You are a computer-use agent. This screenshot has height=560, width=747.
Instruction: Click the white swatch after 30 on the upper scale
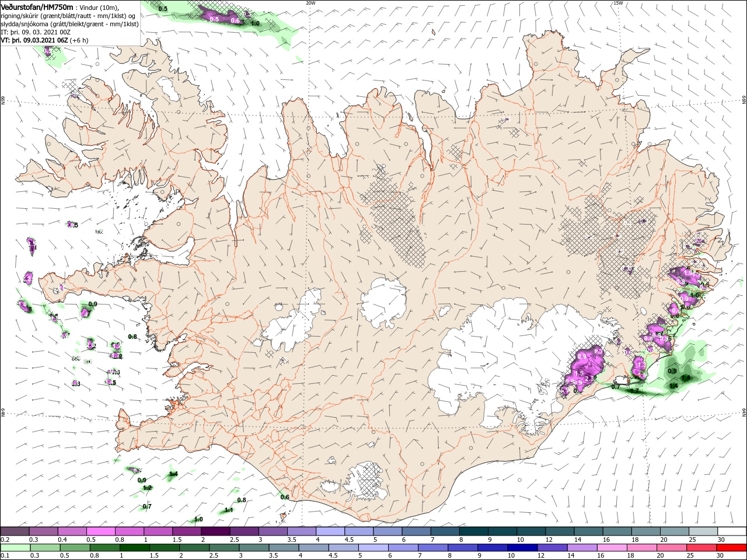pyautogui.click(x=731, y=531)
